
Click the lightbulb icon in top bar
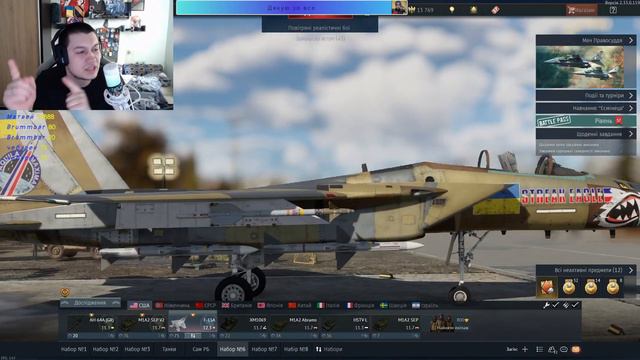click(452, 10)
